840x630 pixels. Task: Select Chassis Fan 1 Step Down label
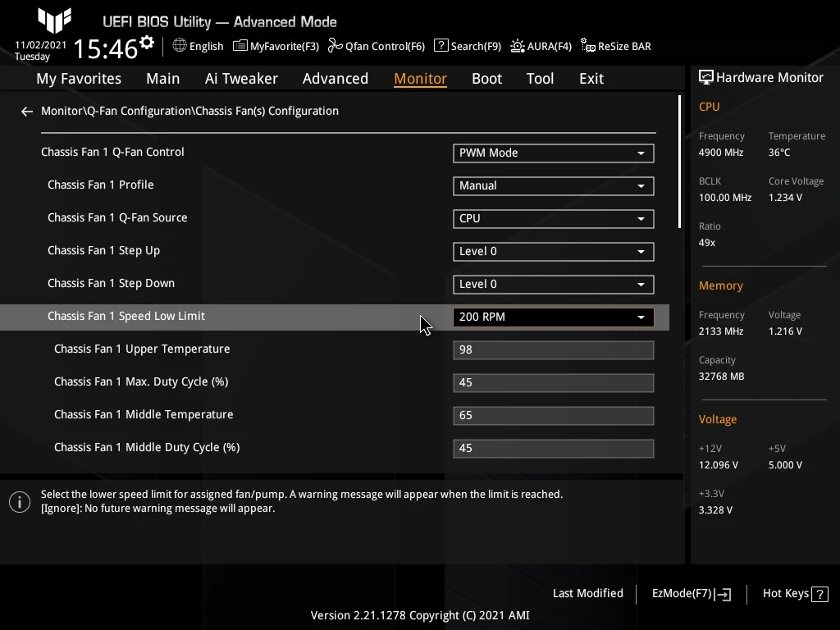(x=111, y=283)
